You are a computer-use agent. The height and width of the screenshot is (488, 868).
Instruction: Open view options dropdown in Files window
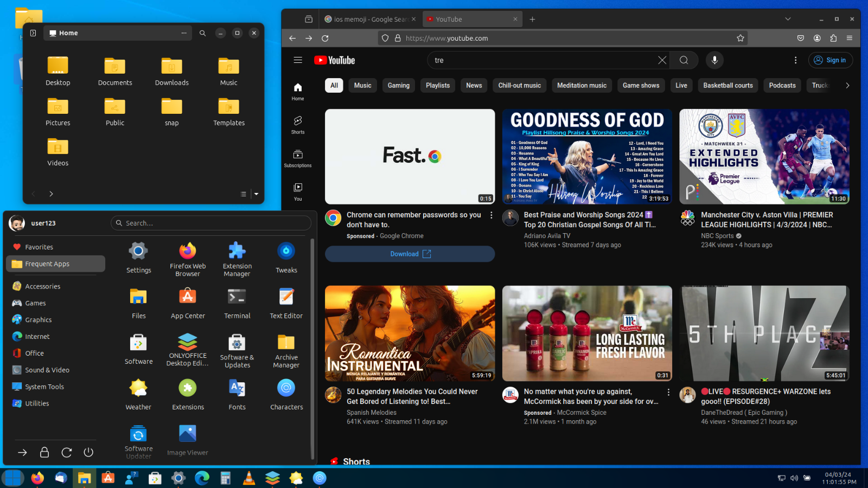[x=256, y=194]
